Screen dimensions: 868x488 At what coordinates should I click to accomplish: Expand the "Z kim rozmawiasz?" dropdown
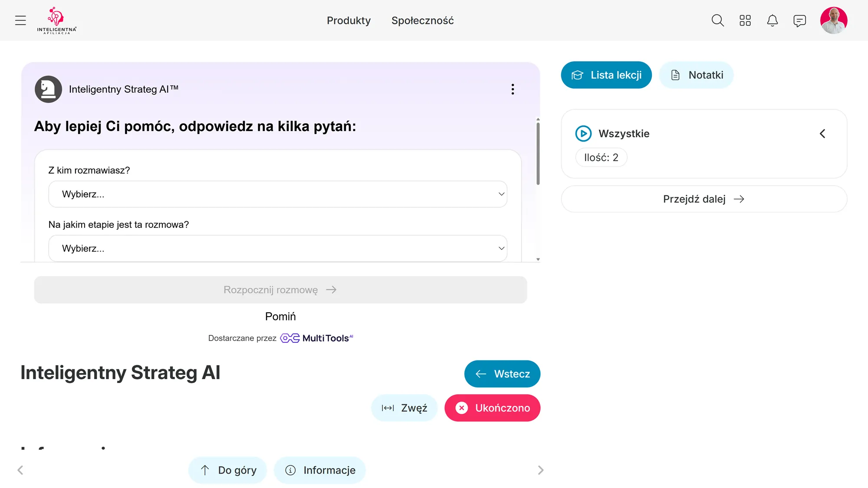(x=278, y=194)
